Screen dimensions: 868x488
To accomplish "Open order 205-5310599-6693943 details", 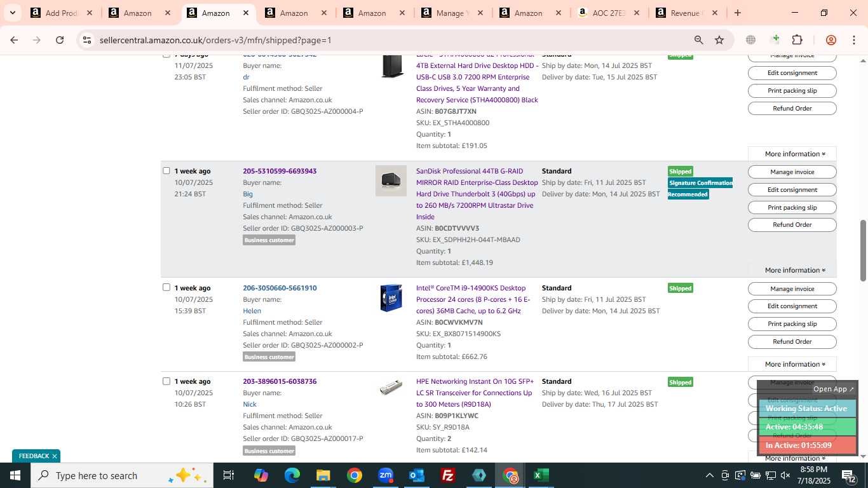I will (x=280, y=171).
